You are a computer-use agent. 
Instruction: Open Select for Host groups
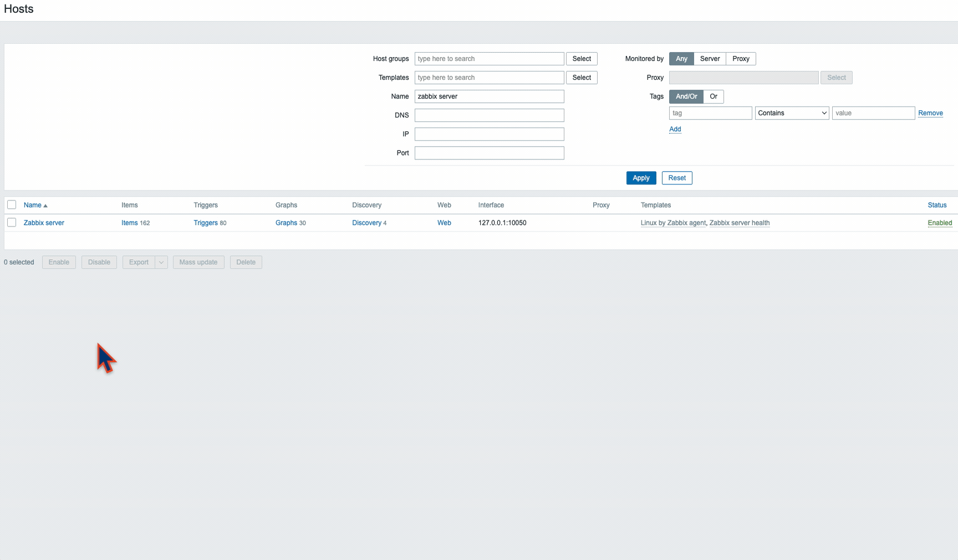click(x=582, y=59)
